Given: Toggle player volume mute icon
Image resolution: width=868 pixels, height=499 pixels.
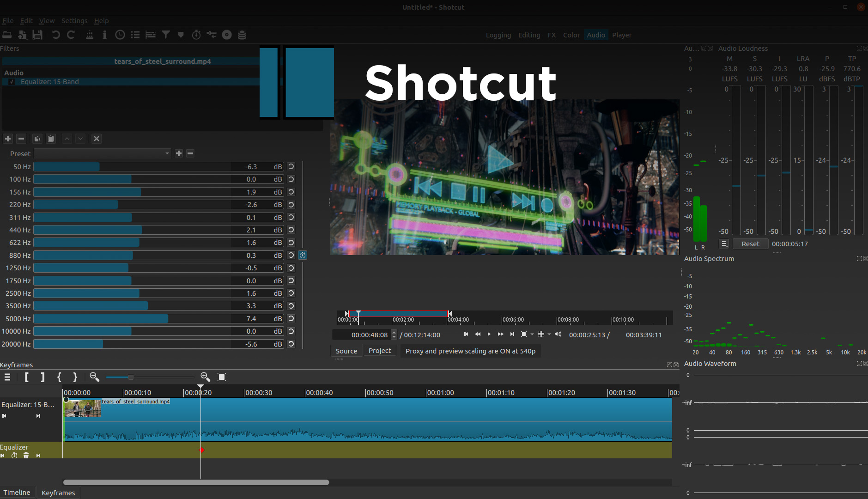Looking at the screenshot, I should pyautogui.click(x=558, y=334).
